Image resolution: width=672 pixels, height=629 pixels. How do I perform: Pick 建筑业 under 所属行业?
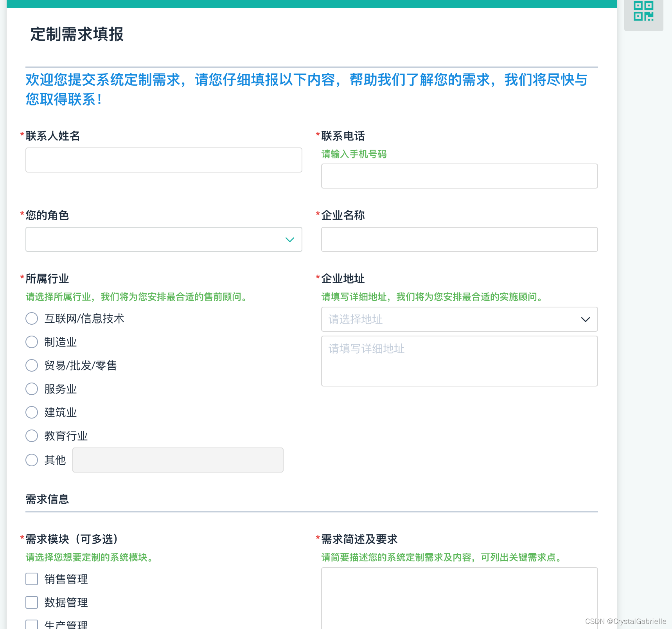click(32, 412)
